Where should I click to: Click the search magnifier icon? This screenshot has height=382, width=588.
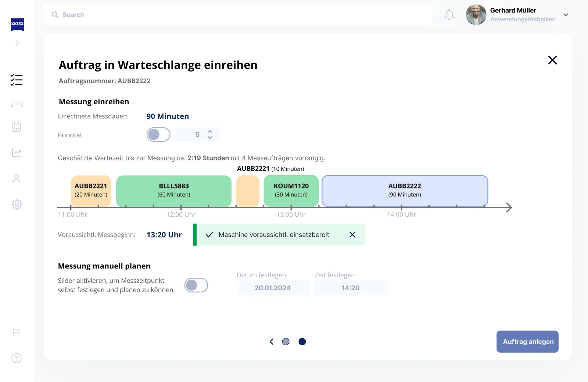[55, 15]
